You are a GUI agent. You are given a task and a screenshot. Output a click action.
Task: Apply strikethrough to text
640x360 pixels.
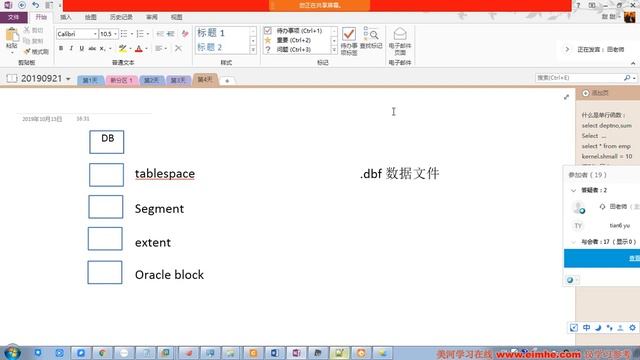coord(92,48)
